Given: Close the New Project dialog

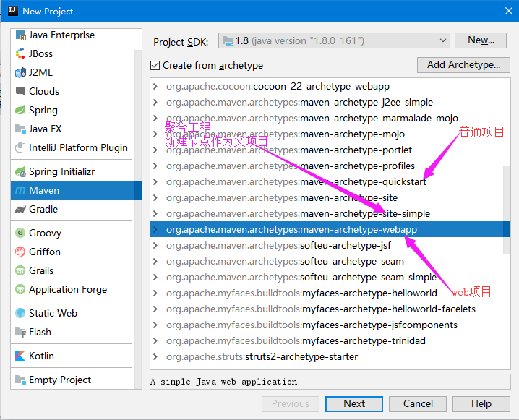Looking at the screenshot, I should tap(509, 11).
